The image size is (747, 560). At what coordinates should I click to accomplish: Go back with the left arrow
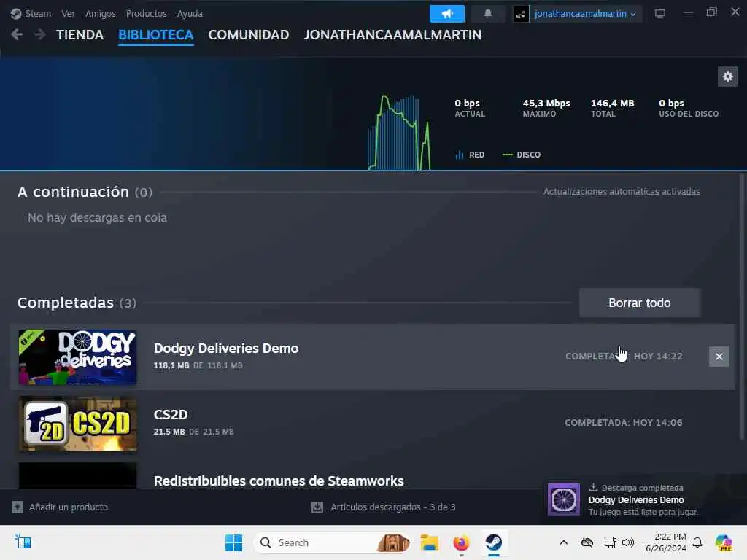coord(17,34)
